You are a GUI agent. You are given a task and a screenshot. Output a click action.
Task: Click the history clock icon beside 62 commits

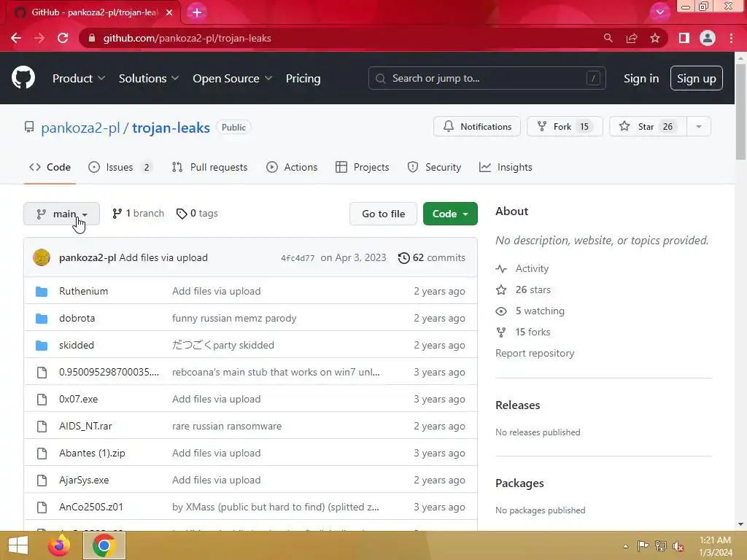click(403, 257)
